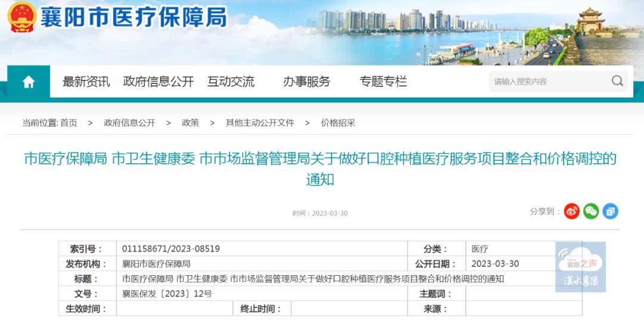Click the 终止时间 label cell
This screenshot has width=644, height=320.
point(262,309)
